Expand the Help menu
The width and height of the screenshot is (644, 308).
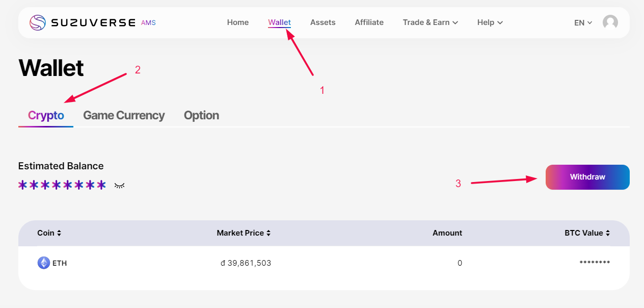point(490,22)
